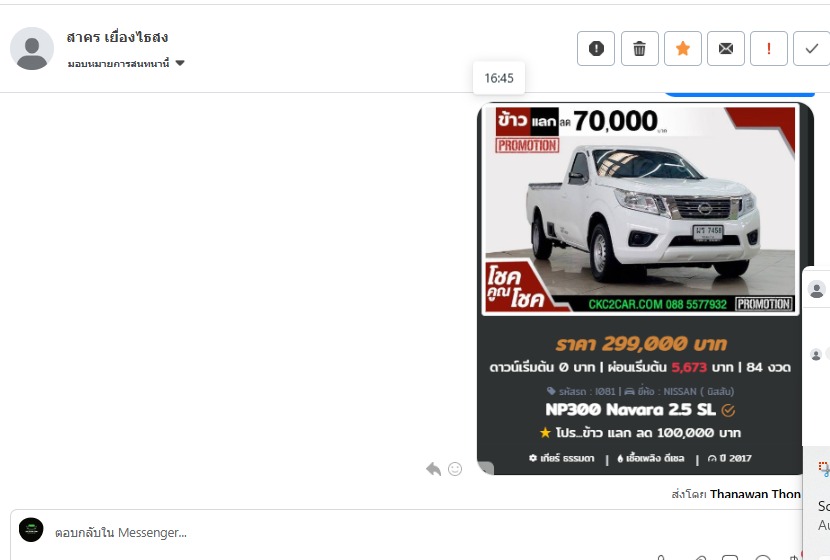The width and height of the screenshot is (830, 560).
Task: Mark conversation unread with the envelope icon
Action: 726,49
